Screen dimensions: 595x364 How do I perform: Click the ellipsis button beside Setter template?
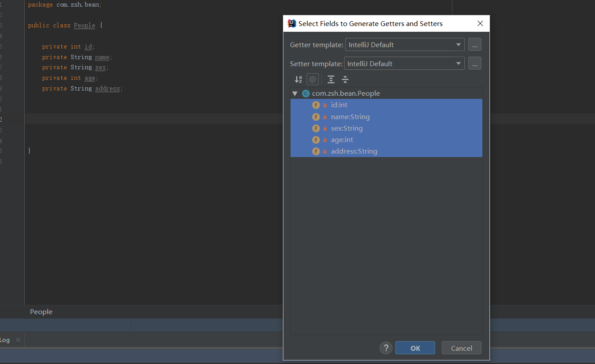click(x=474, y=64)
